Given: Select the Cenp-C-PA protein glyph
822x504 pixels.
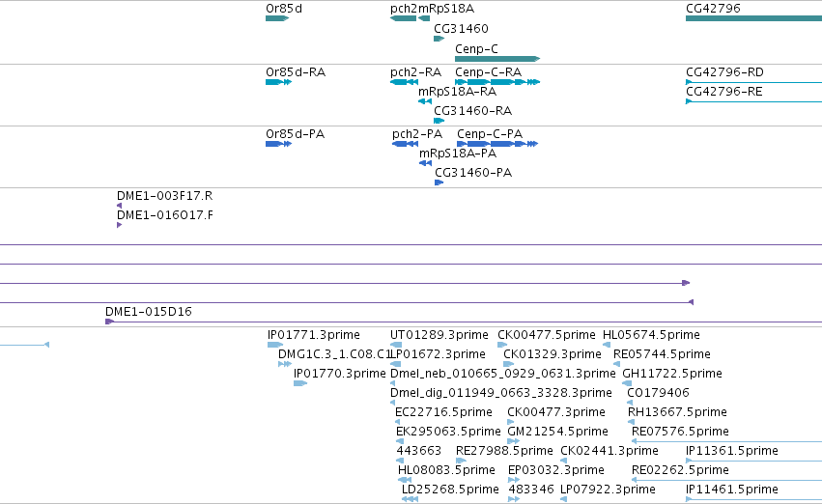Looking at the screenshot, I should click(x=497, y=144).
